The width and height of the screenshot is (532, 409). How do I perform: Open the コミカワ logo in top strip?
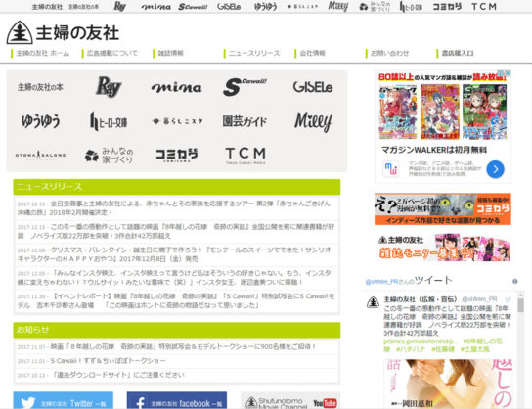coord(447,7)
